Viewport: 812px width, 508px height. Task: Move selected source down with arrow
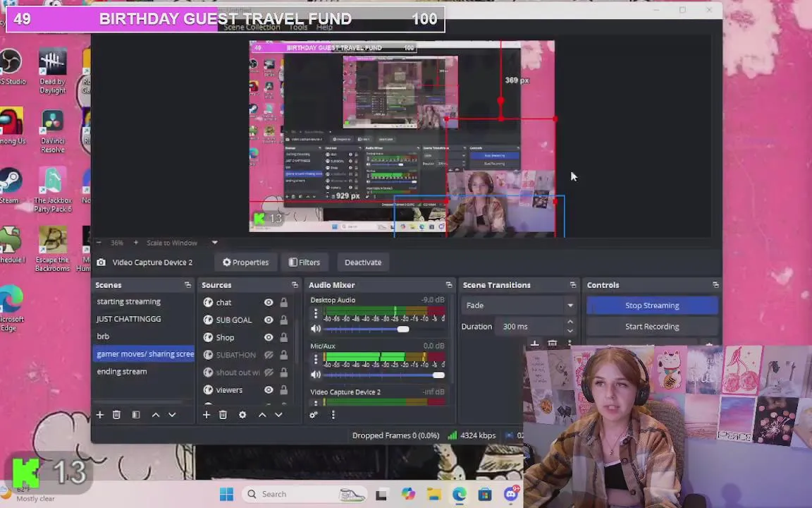tap(278, 415)
